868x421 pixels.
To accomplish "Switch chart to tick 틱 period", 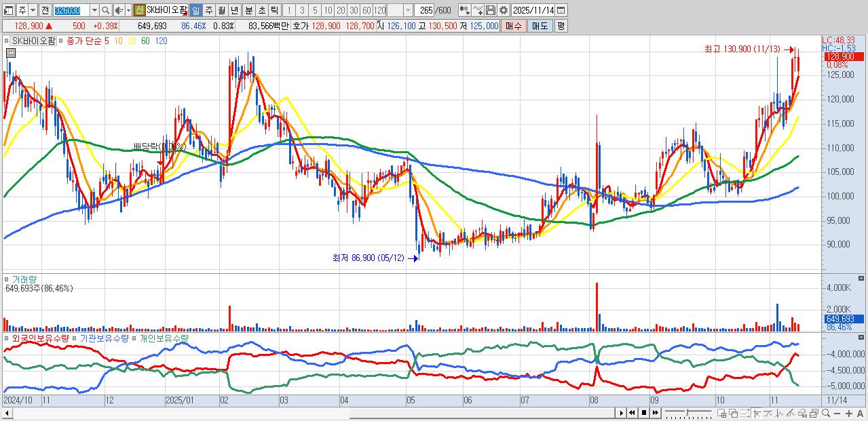I will (x=273, y=10).
